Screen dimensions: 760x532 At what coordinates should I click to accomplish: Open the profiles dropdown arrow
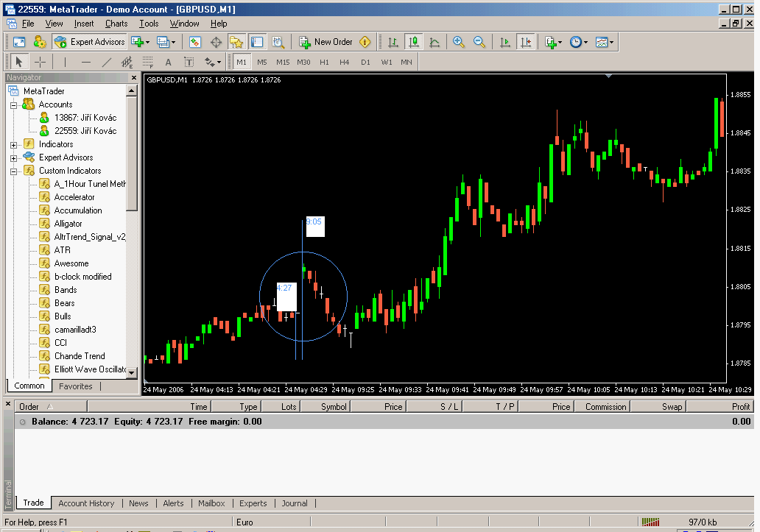pyautogui.click(x=173, y=42)
